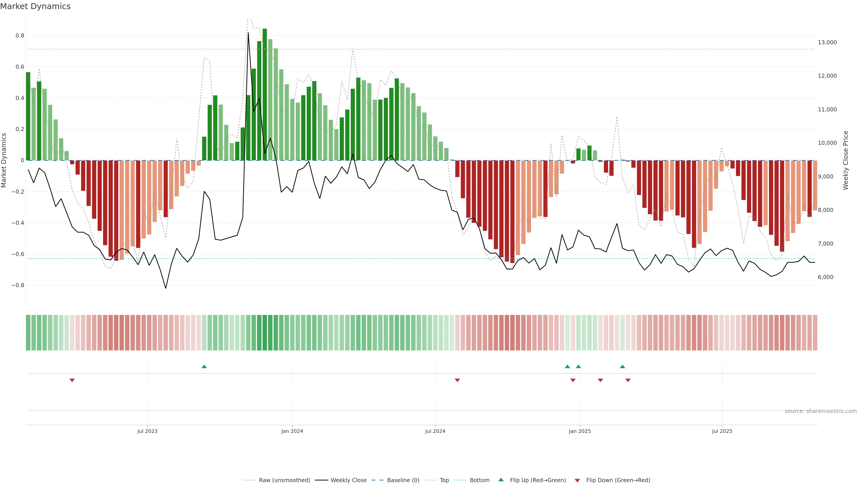Image resolution: width=868 pixels, height=488 pixels.
Task: Click the Jan 2024 x-axis label
Action: tap(292, 431)
